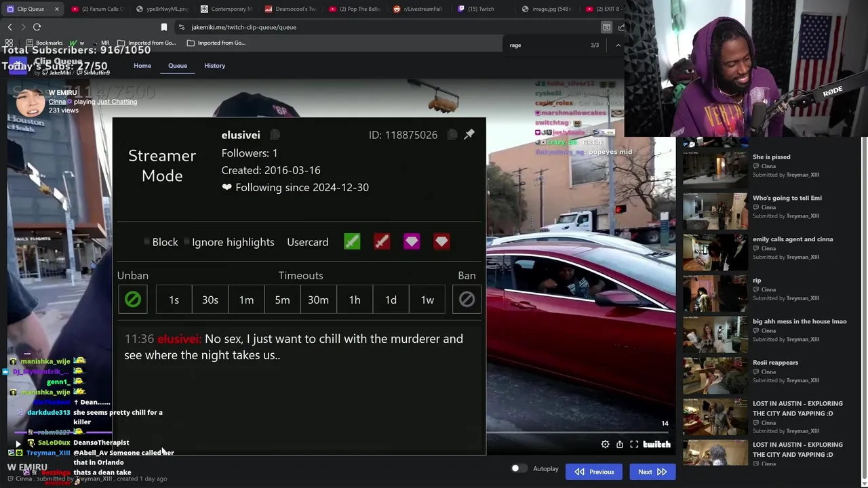868x488 pixels.
Task: Click the elusivei username in chat message
Action: click(x=179, y=339)
